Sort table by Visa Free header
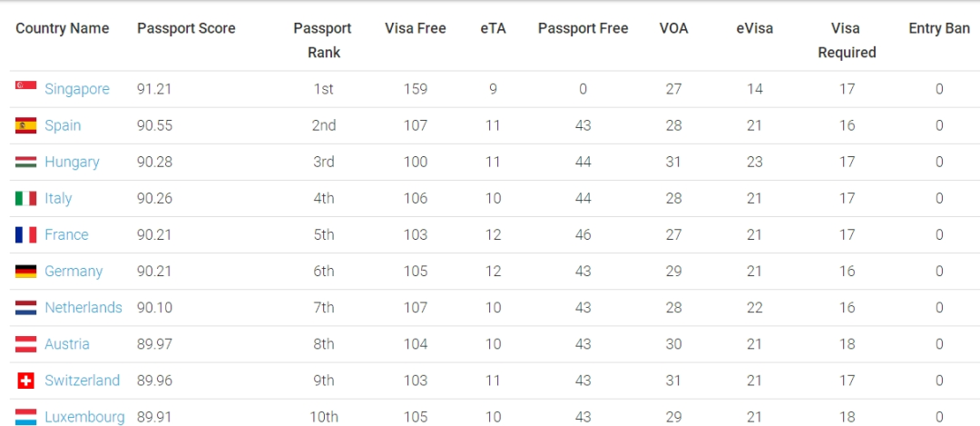This screenshot has width=980, height=426. [x=415, y=28]
